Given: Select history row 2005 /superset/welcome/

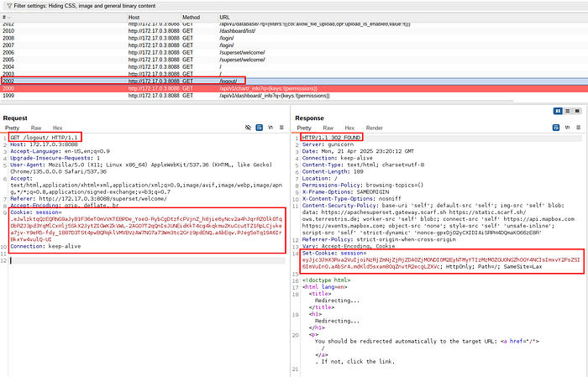Looking at the screenshot, I should [294, 60].
